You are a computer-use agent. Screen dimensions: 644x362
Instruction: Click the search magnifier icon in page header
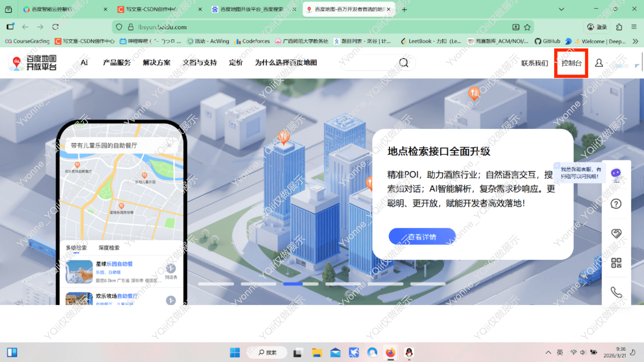(404, 63)
